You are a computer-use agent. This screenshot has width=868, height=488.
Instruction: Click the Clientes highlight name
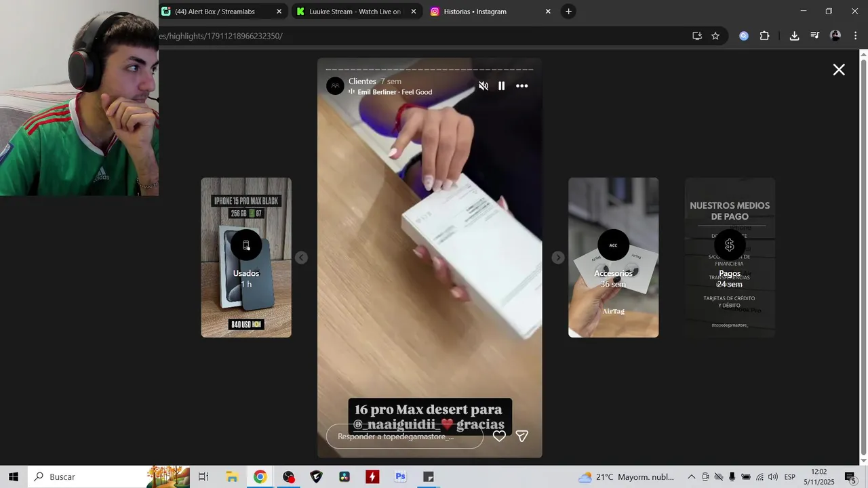click(x=362, y=81)
